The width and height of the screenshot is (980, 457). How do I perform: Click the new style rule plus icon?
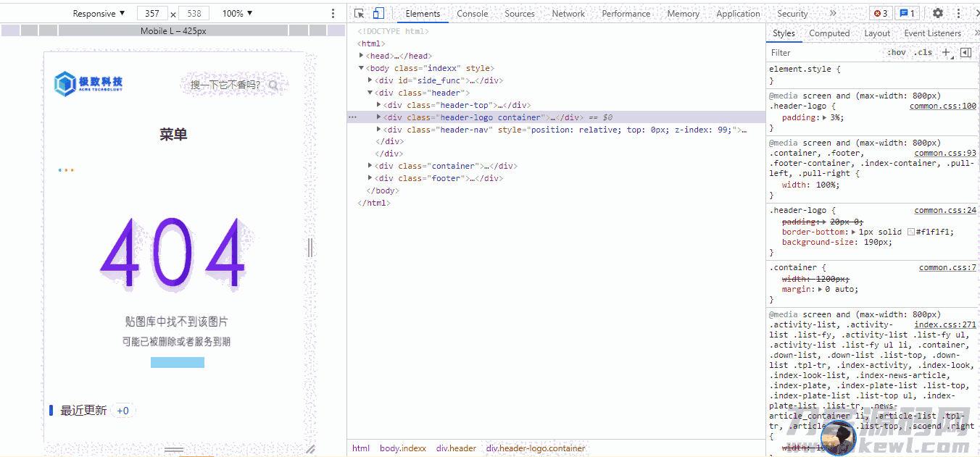pos(945,52)
